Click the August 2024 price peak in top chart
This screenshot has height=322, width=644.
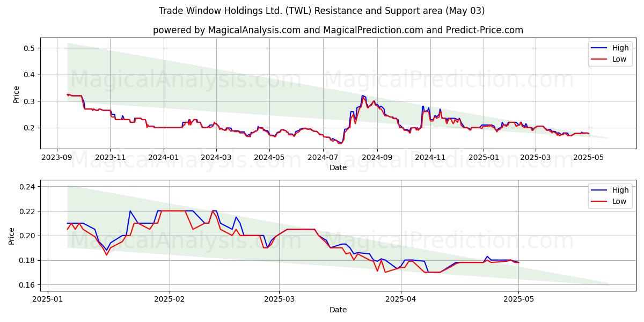(x=363, y=96)
